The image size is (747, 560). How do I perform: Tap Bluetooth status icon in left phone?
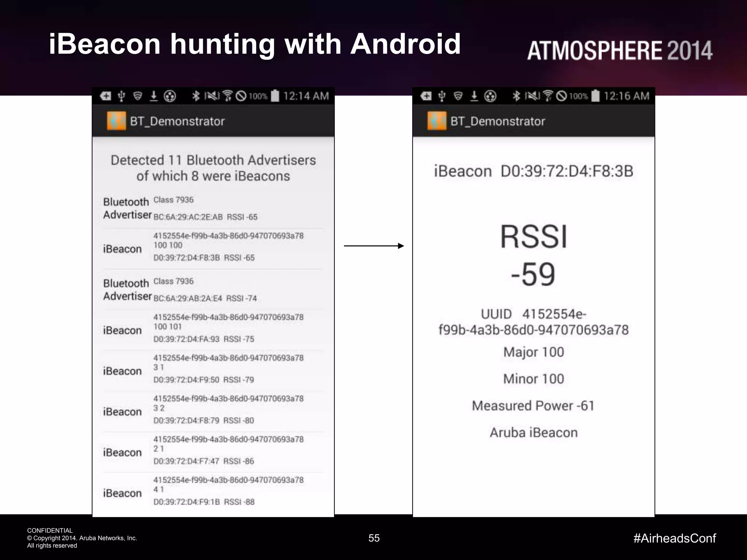click(196, 96)
